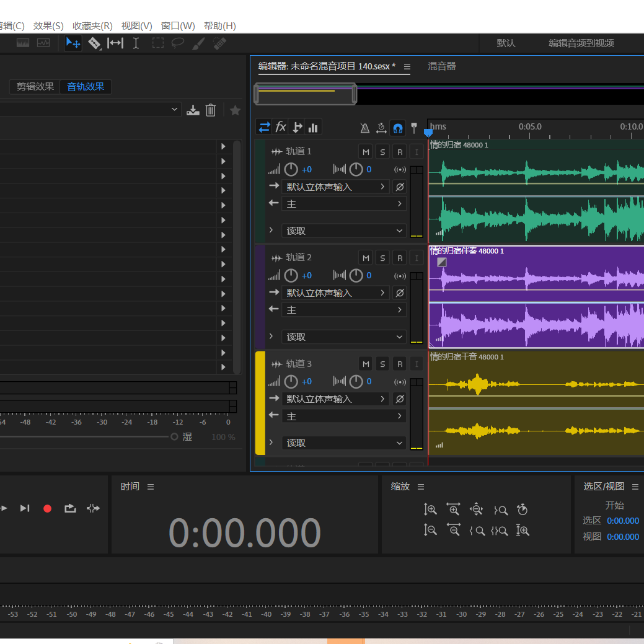Screen dimensions: 644x644
Task: Expand automation lanes for 轨道 1
Action: [x=271, y=230]
